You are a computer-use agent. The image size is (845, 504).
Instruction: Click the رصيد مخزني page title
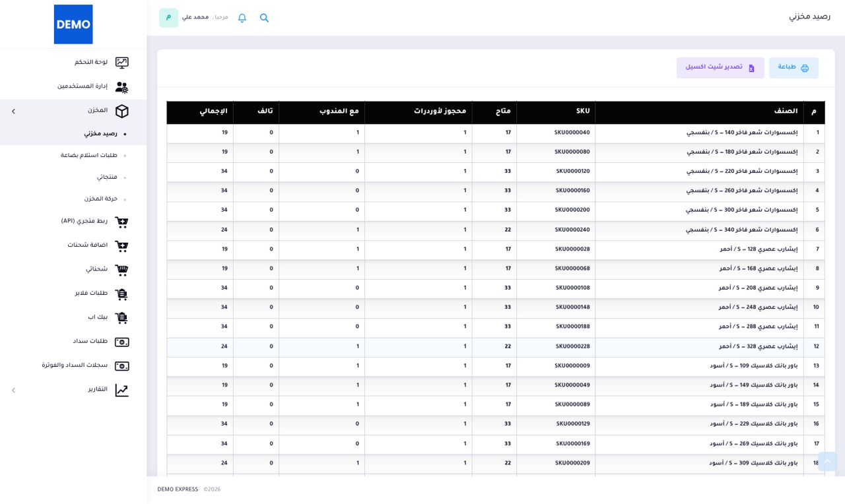coord(809,16)
